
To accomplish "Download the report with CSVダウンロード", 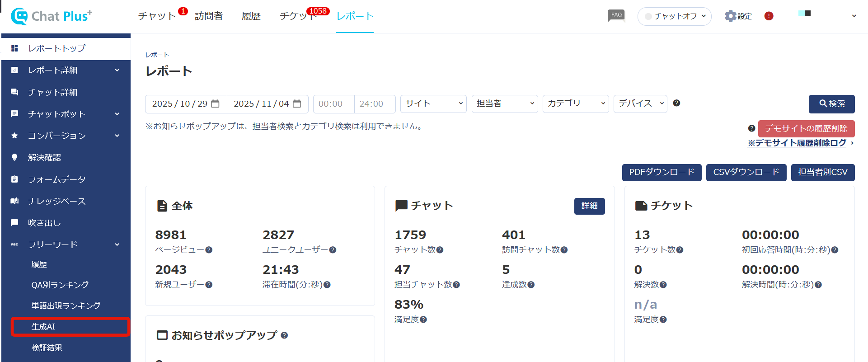I will 746,173.
